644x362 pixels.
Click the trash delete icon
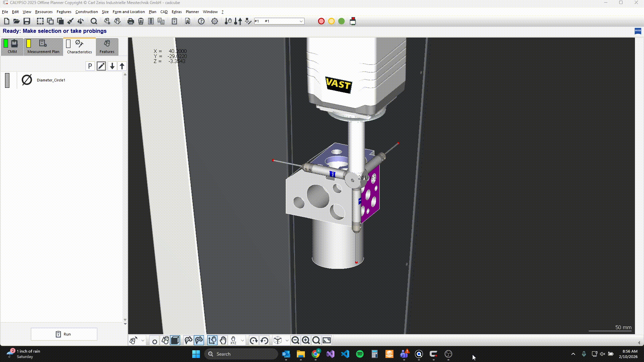click(x=141, y=21)
